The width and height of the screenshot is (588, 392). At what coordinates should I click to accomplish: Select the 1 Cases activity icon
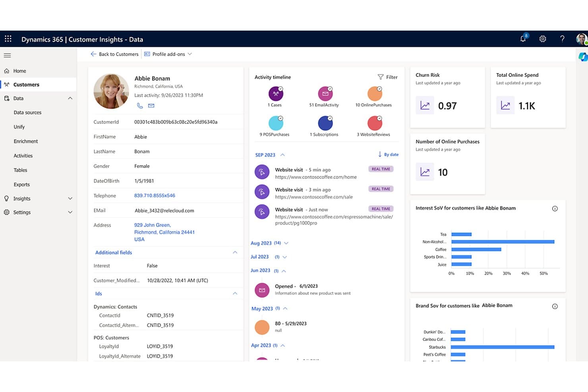276,94
